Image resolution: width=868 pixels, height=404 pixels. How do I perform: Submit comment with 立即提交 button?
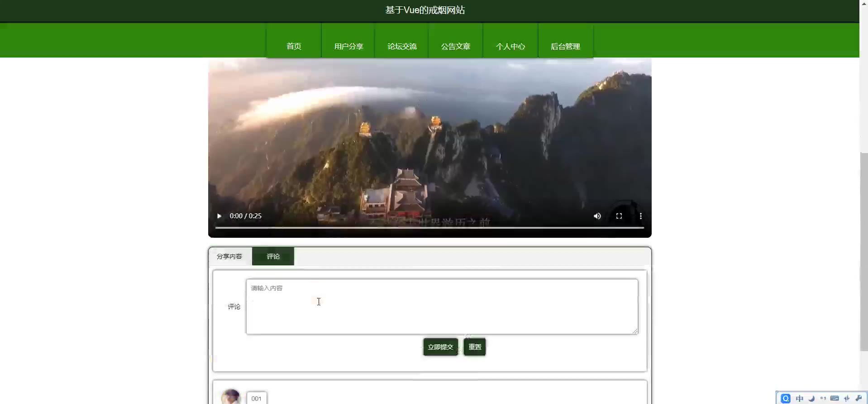pyautogui.click(x=440, y=347)
